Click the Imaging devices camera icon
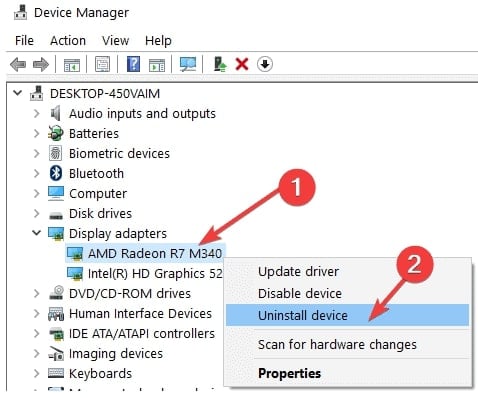Viewport: 478px width, 398px height. pyautogui.click(x=56, y=354)
